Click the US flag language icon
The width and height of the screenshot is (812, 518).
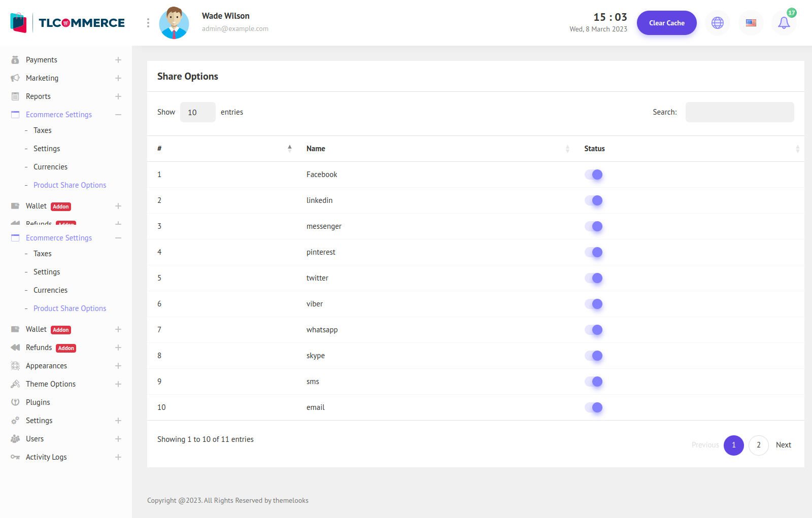point(751,23)
